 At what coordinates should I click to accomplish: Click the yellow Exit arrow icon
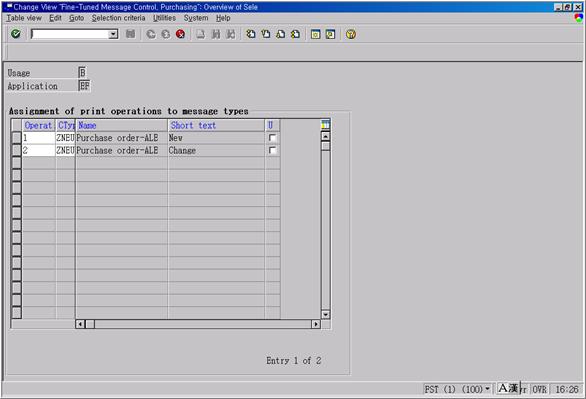click(166, 34)
